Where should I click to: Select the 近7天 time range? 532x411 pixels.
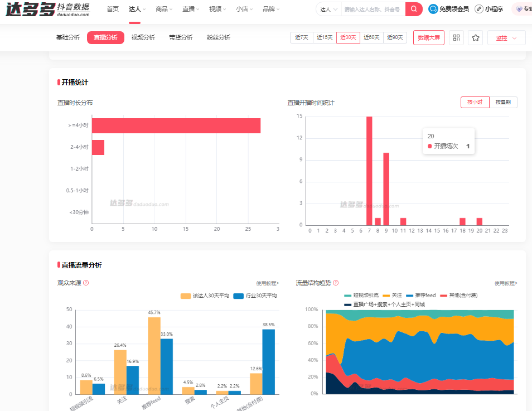(x=301, y=37)
